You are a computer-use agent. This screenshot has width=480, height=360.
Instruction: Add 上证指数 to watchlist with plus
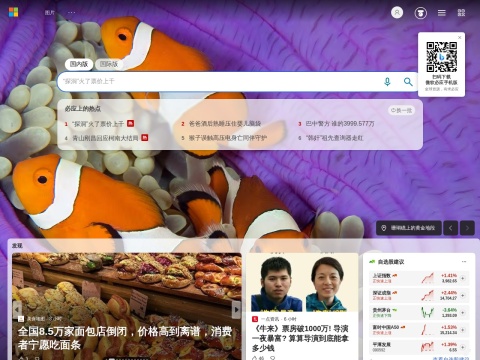(x=463, y=278)
